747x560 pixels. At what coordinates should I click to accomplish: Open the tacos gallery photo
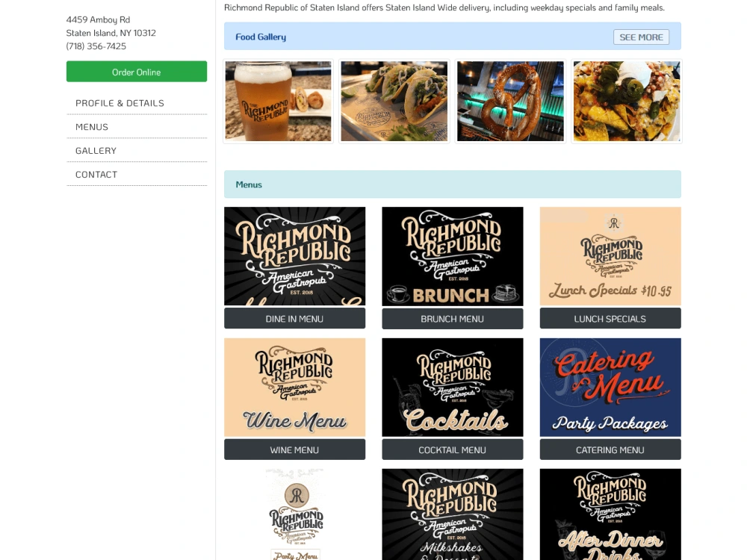coord(394,101)
